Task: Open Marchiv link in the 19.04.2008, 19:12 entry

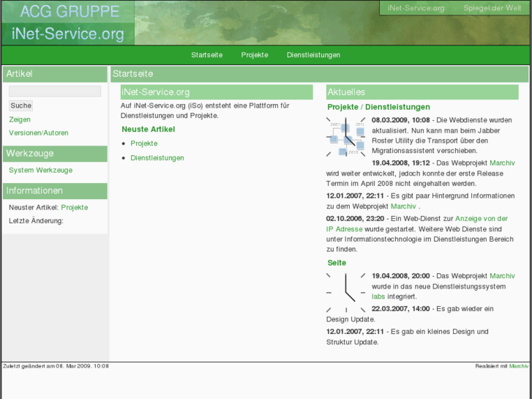Action: pyautogui.click(x=502, y=163)
